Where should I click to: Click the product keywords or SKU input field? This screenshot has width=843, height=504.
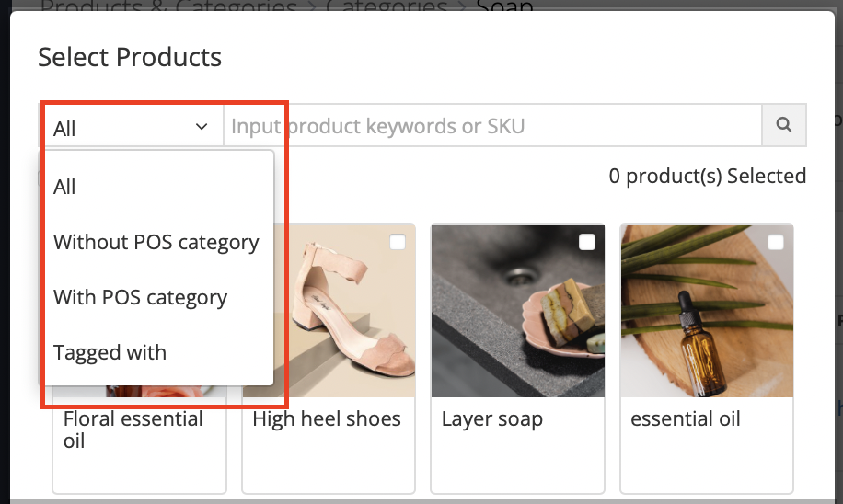[492, 125]
